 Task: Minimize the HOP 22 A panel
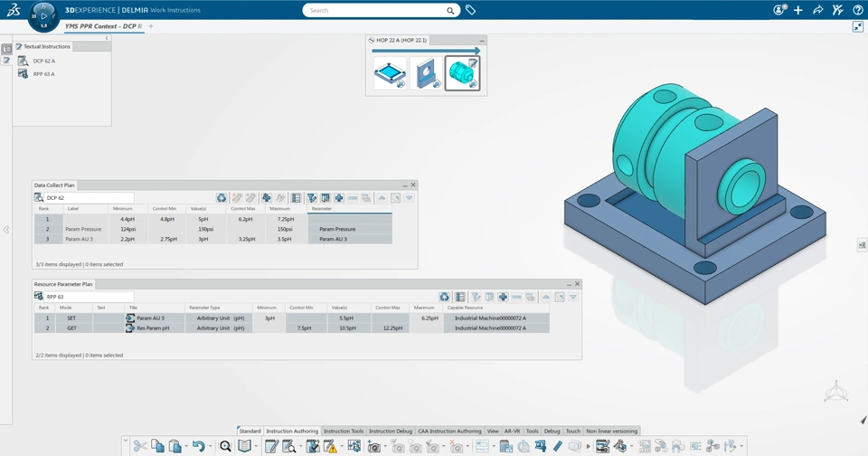[482, 41]
